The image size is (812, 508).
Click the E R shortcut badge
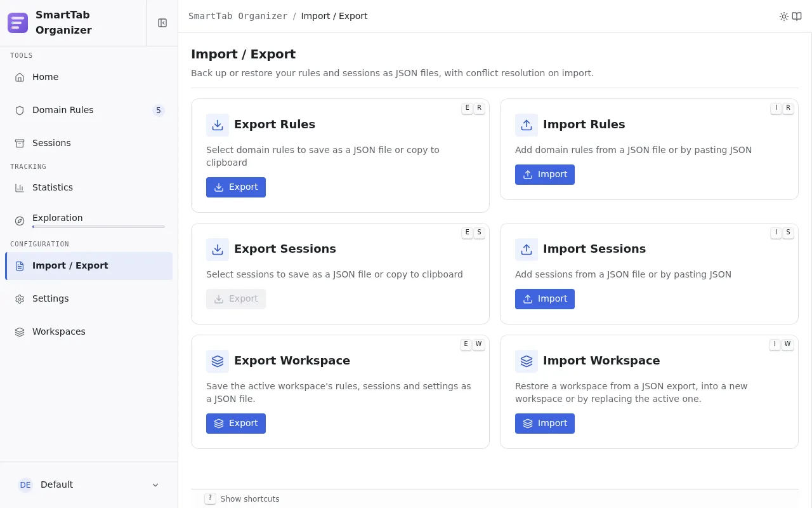tap(473, 108)
